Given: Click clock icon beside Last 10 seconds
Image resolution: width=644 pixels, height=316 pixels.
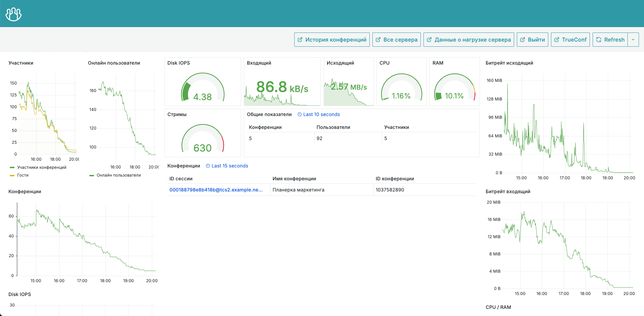Looking at the screenshot, I should (300, 114).
